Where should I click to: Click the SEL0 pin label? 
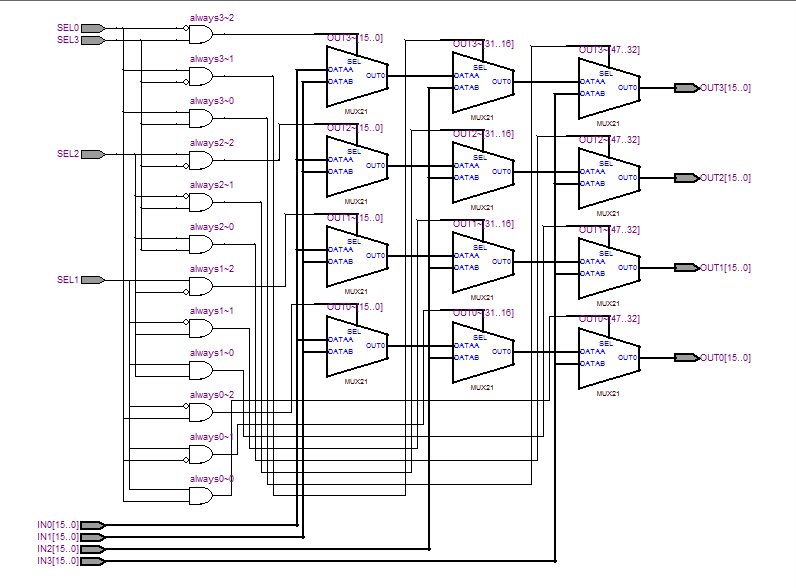point(68,28)
